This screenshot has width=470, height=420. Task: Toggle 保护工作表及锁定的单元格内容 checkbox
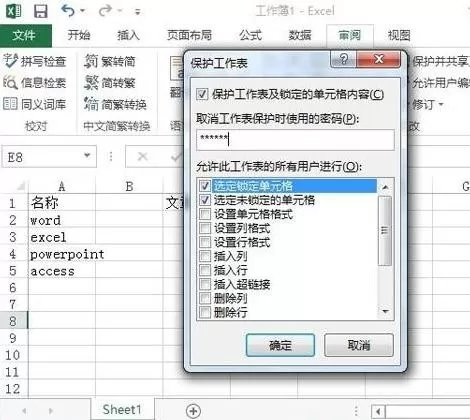[x=202, y=94]
